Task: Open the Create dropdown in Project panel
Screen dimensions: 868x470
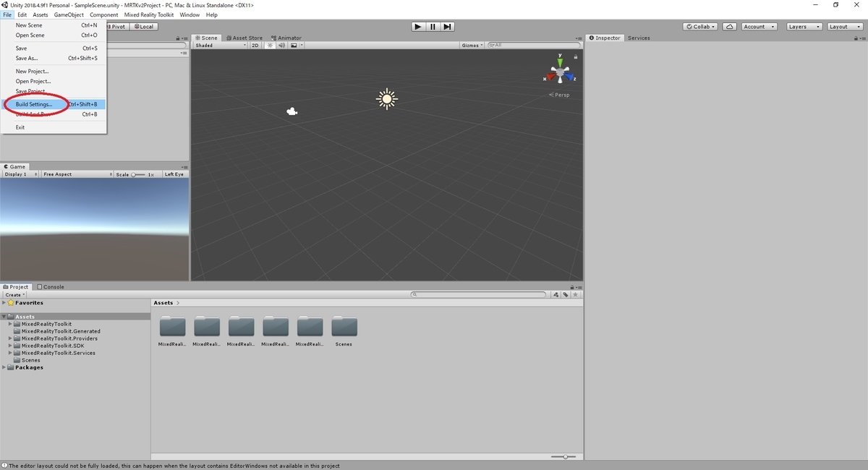Action: pos(14,295)
